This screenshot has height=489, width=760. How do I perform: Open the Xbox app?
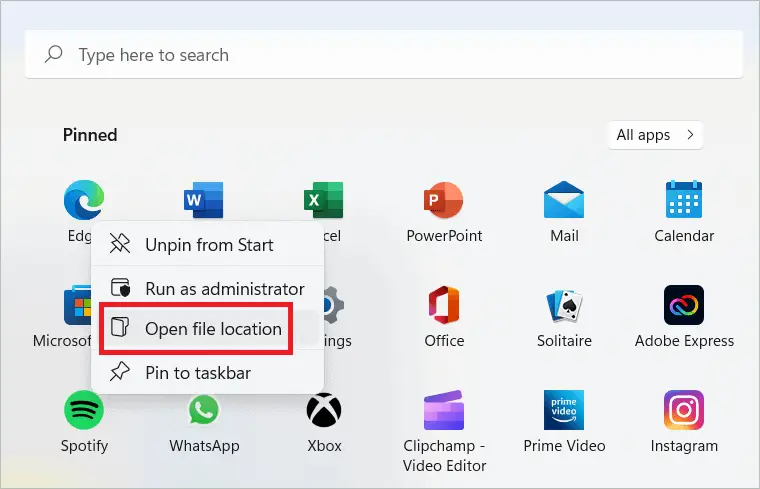(324, 410)
